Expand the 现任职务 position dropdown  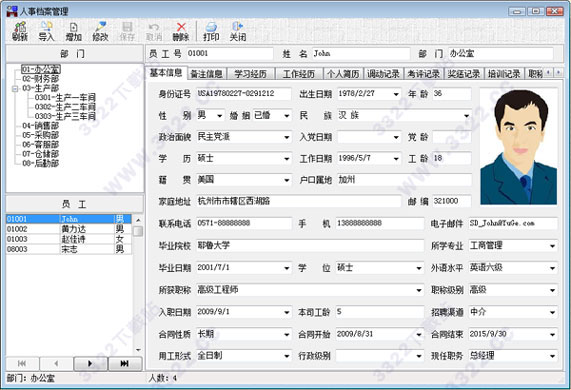coord(552,356)
